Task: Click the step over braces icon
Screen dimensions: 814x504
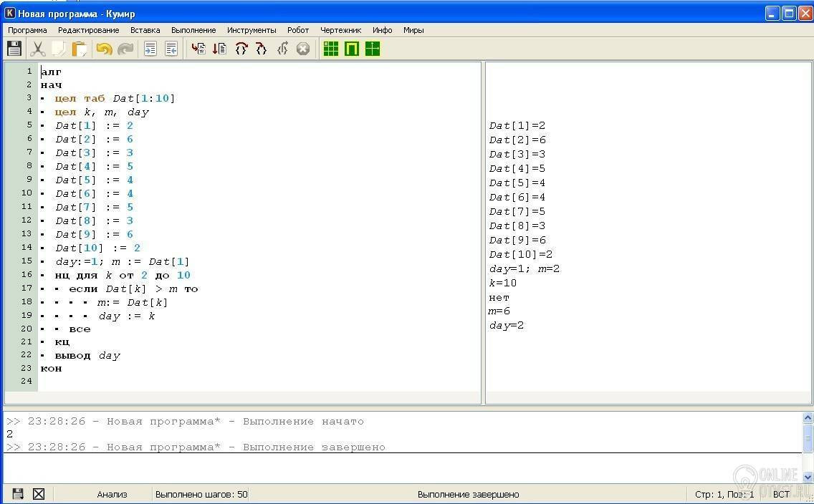Action: tap(241, 49)
